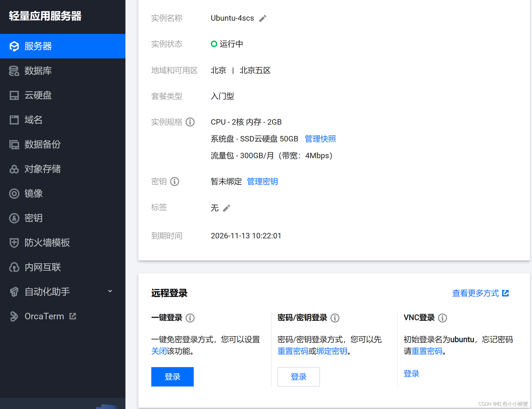Open 管理快照 link

[320, 139]
